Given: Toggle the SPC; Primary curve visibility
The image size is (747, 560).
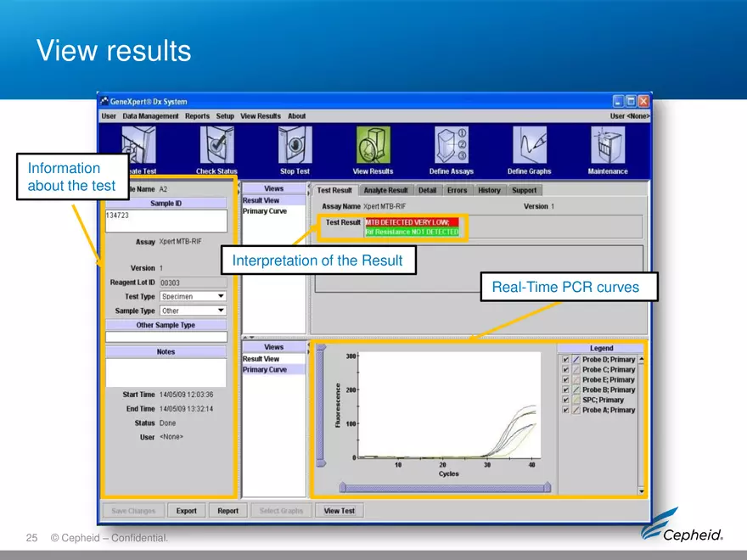Looking at the screenshot, I should (x=565, y=400).
